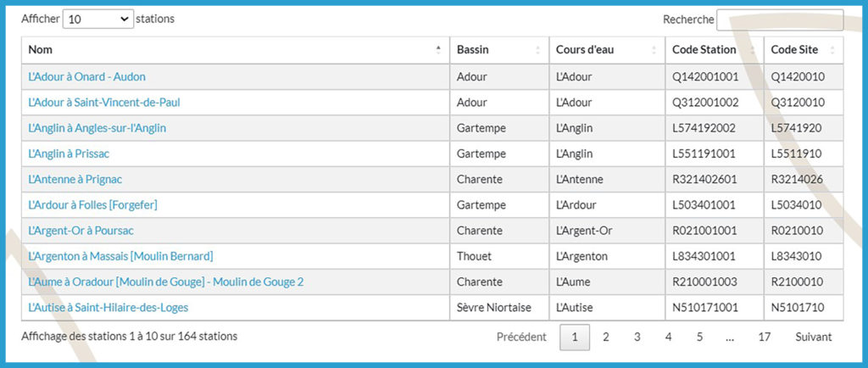The width and height of the screenshot is (868, 368).
Task: Click Suivant to see next page
Action: click(814, 337)
